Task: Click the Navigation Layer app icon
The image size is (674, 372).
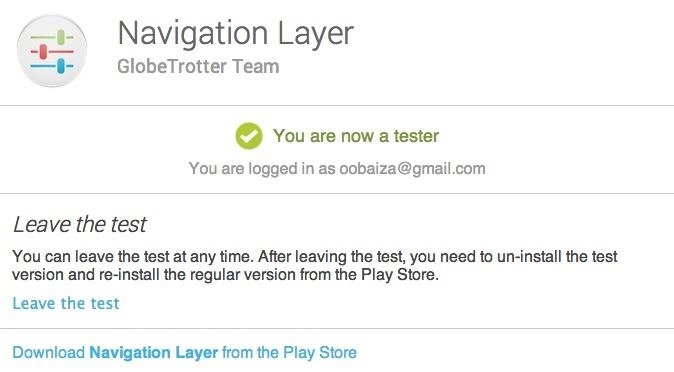Action: (52, 51)
